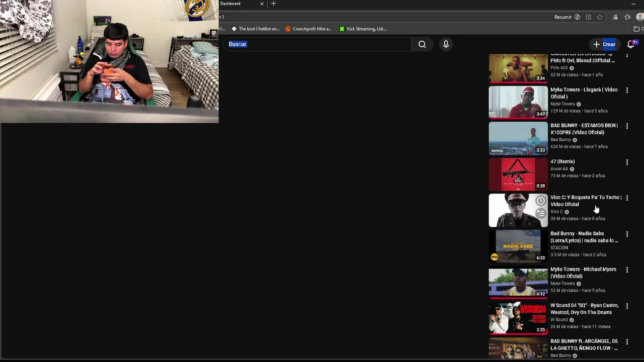Image resolution: width=644 pixels, height=362 pixels.
Task: Click channel name Pirlo 420
Action: tap(559, 68)
